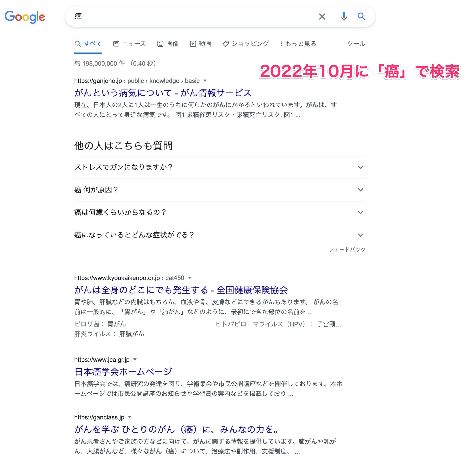Click the Google logo
Image resolution: width=476 pixels, height=463 pixels.
tap(25, 17)
